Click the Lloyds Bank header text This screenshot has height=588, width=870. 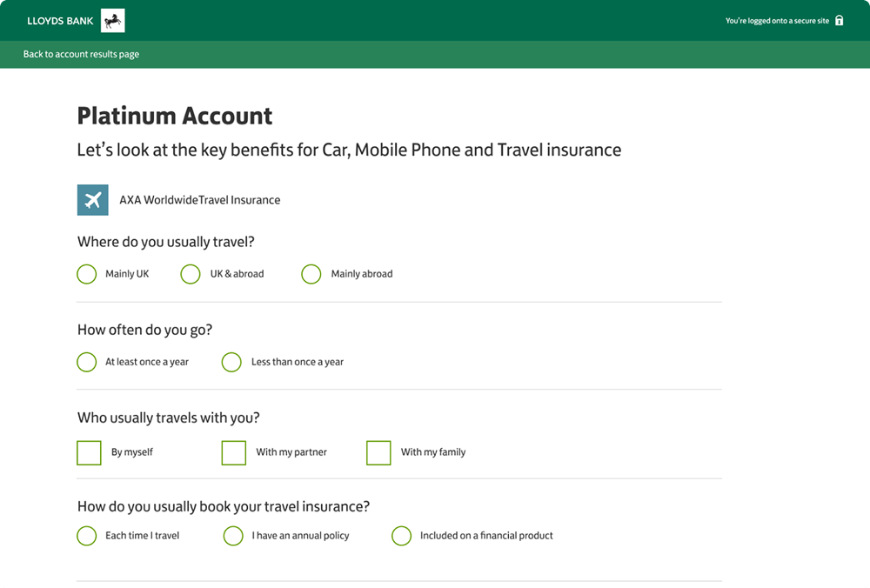(x=60, y=21)
